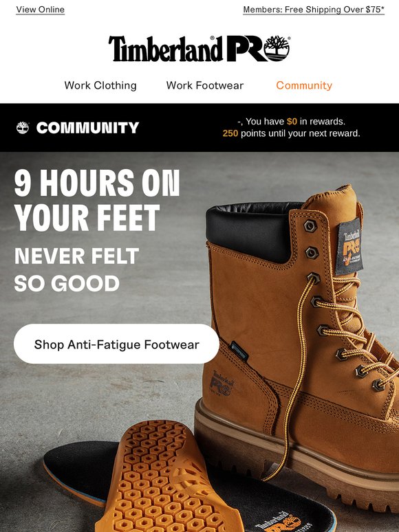Open the View Online link
Viewport: 399px width, 532px height.
click(41, 10)
